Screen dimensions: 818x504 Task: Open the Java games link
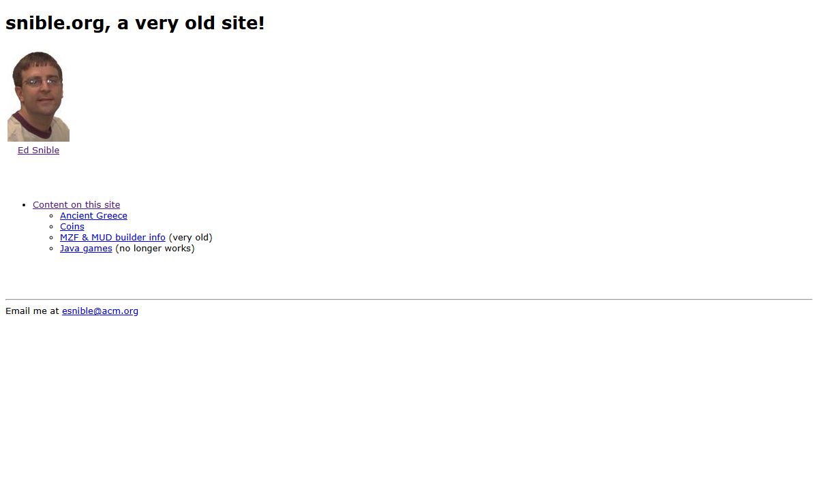click(x=86, y=249)
